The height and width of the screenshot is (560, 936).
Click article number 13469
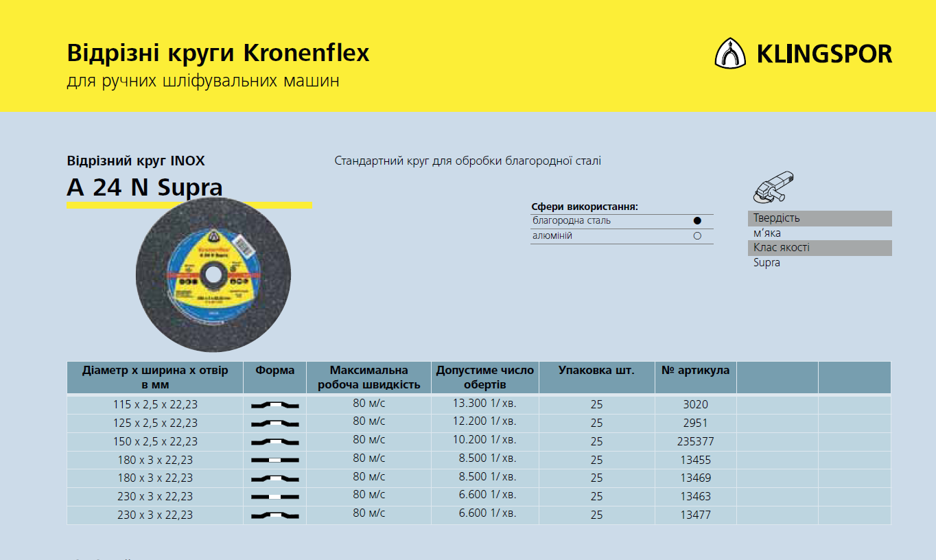[x=696, y=478]
